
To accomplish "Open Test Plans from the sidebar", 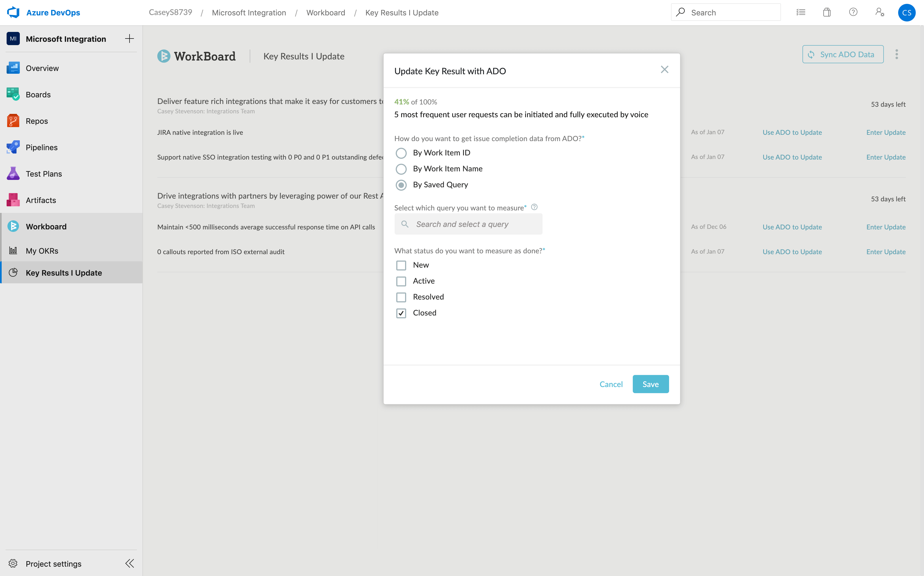I will pyautogui.click(x=44, y=173).
